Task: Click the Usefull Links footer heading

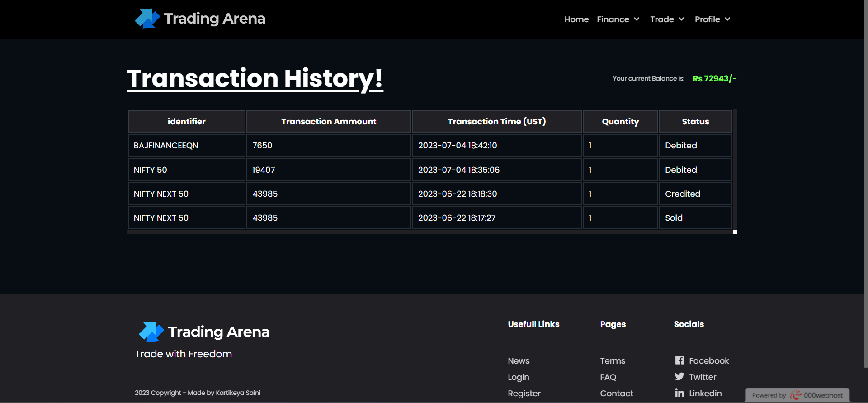Action: (x=533, y=324)
